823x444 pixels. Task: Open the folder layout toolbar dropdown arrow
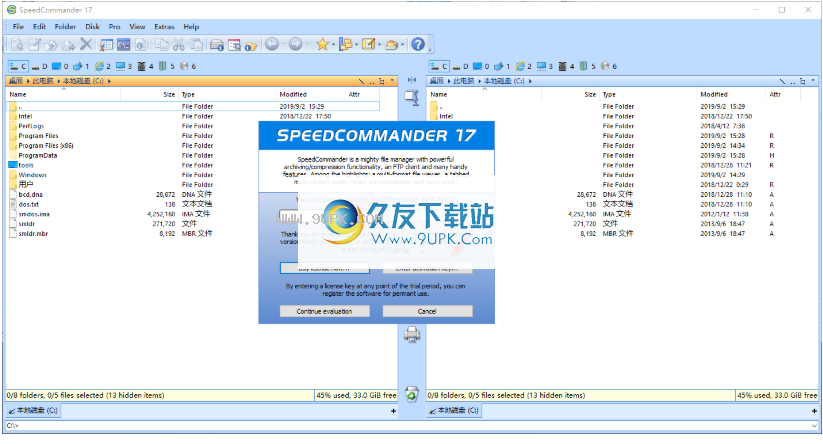pyautogui.click(x=356, y=45)
